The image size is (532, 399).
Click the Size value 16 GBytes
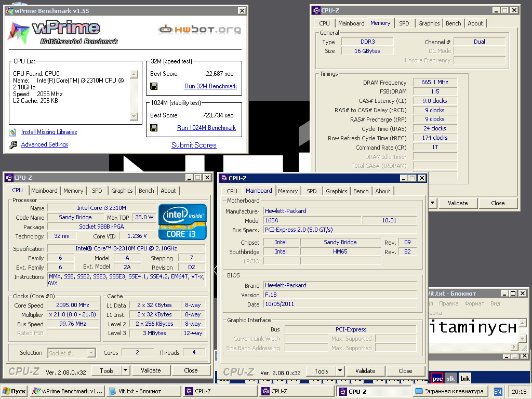[367, 51]
